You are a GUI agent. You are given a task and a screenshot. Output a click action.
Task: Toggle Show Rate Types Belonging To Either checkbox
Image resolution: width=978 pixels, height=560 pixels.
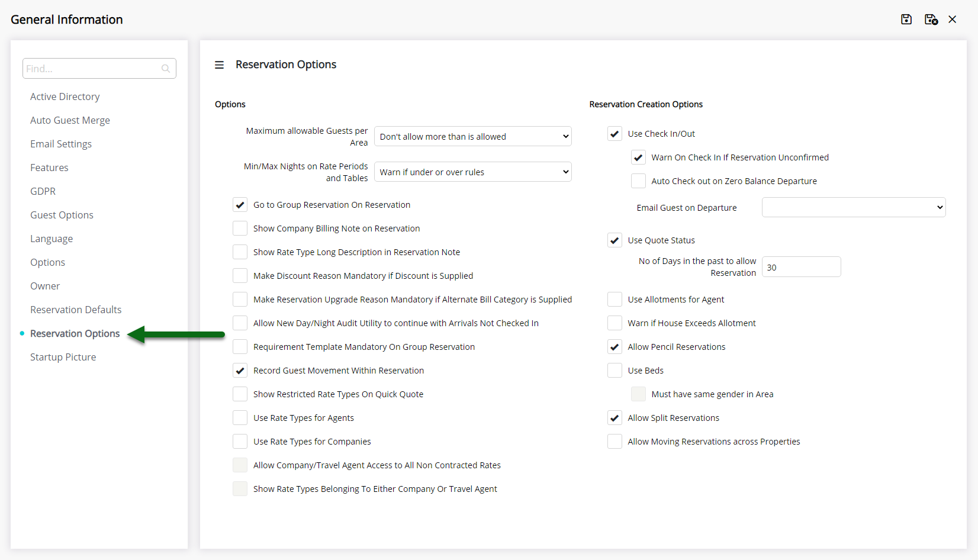[x=240, y=489]
